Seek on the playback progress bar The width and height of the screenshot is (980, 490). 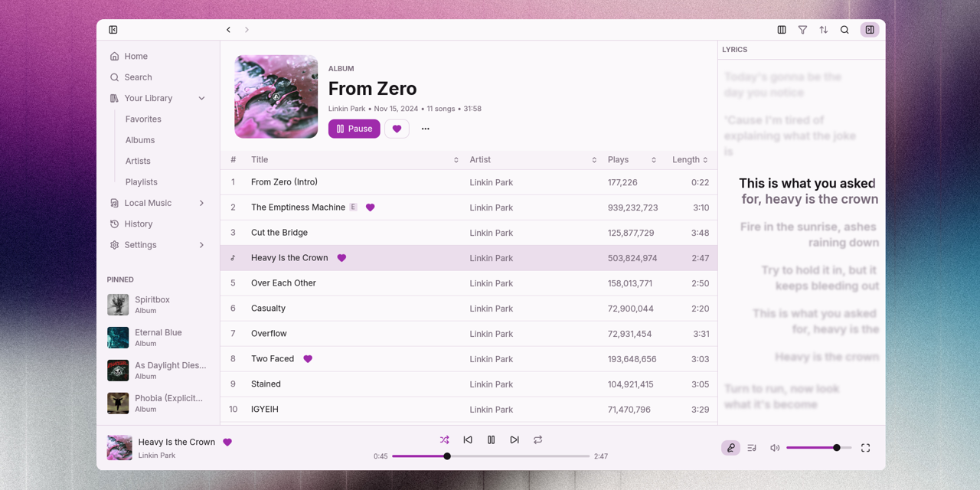491,456
